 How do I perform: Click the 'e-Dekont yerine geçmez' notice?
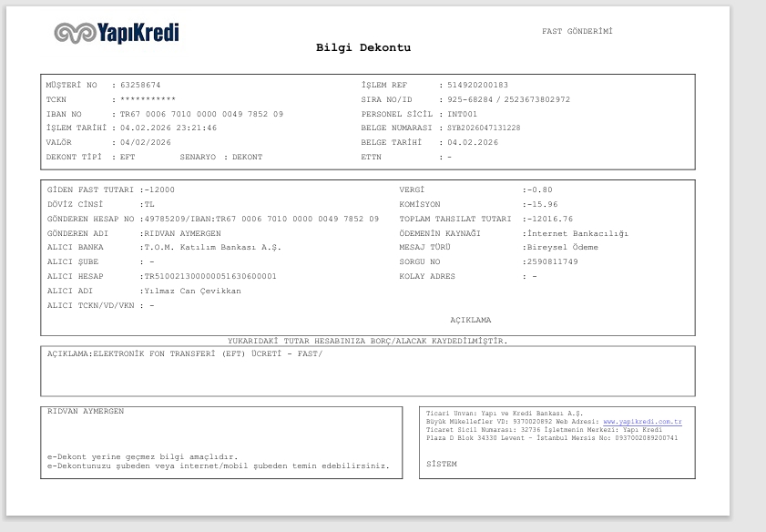[x=143, y=456]
